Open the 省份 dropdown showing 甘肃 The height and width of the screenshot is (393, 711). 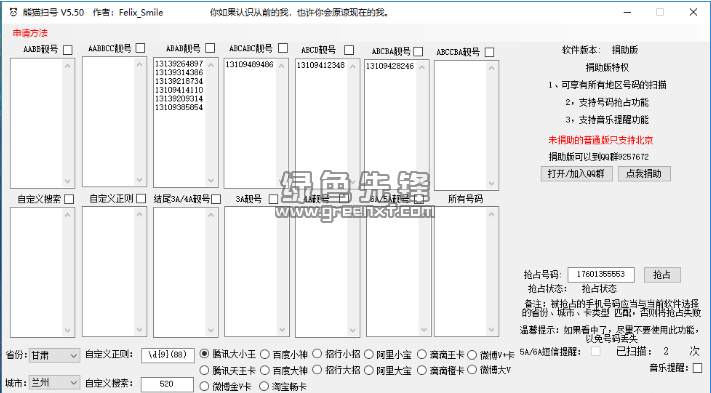54,355
